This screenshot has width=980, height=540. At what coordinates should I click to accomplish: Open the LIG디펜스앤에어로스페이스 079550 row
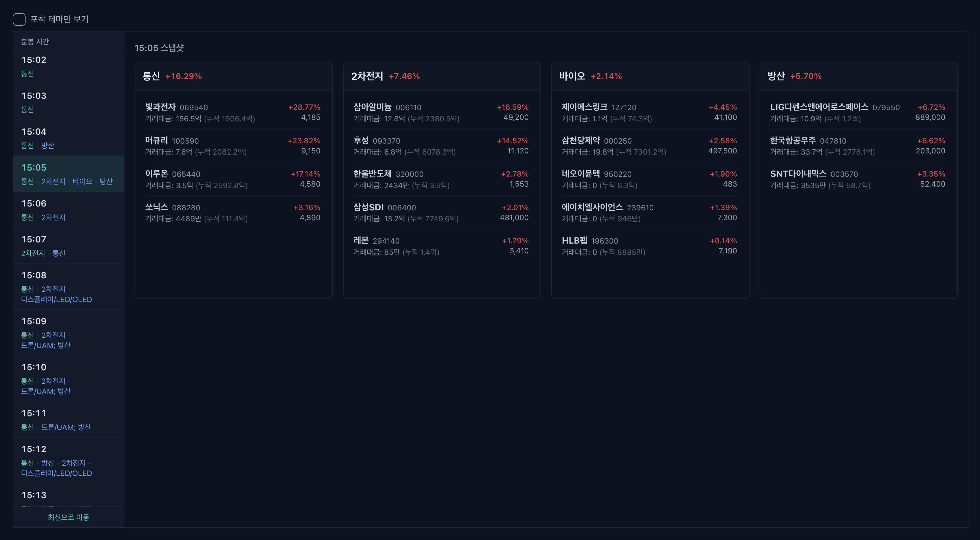click(858, 112)
